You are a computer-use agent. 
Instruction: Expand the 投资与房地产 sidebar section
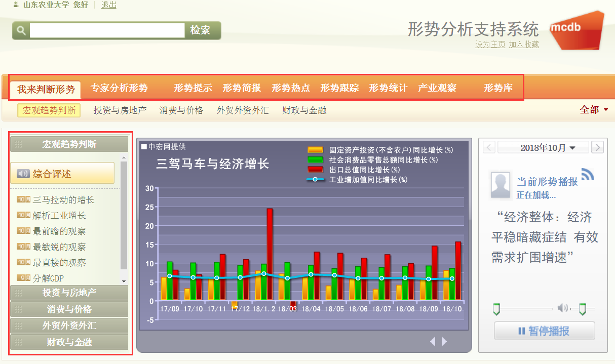point(69,293)
